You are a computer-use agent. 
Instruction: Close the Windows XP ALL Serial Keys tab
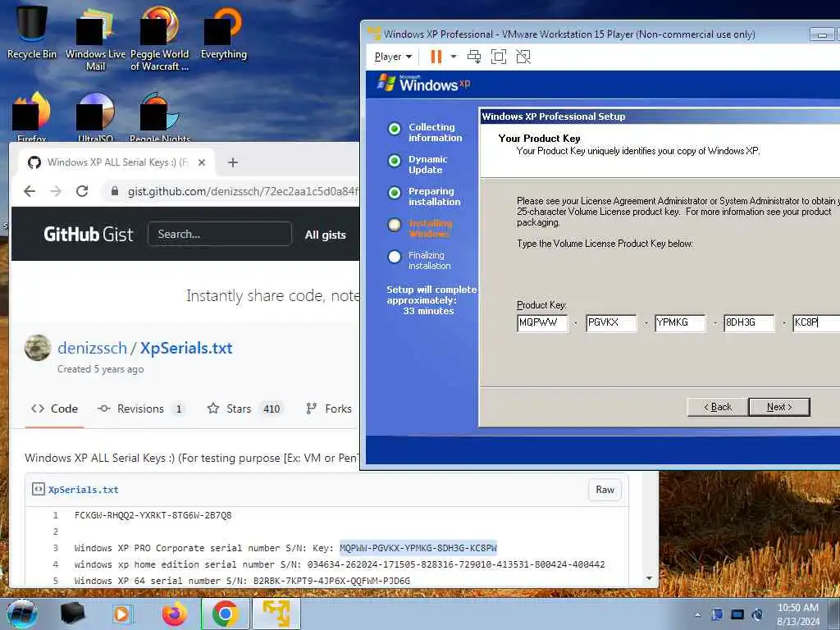pyautogui.click(x=202, y=162)
